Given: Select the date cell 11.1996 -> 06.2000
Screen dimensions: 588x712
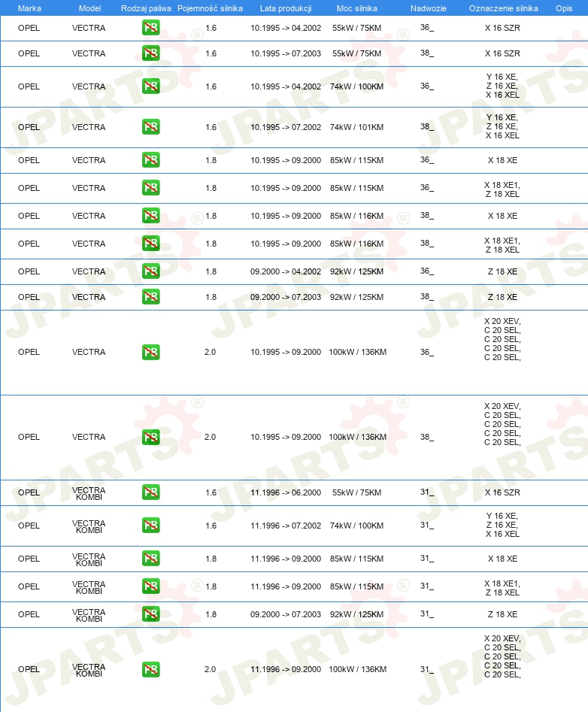Looking at the screenshot, I should [x=286, y=492].
